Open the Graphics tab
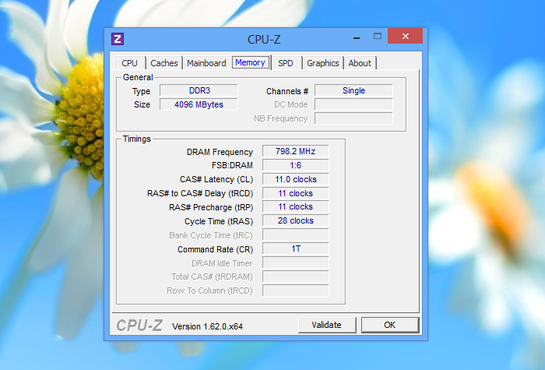545x370 pixels. click(x=323, y=63)
